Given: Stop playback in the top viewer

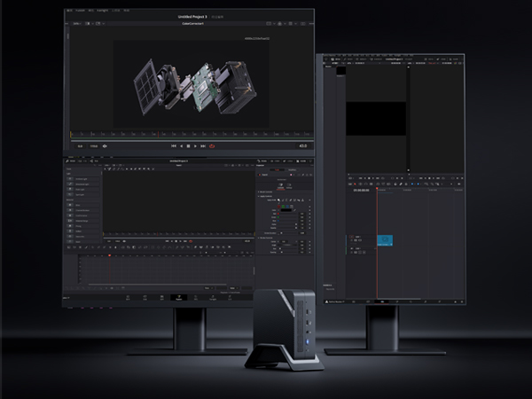Looking at the screenshot, I should pyautogui.click(x=189, y=145).
